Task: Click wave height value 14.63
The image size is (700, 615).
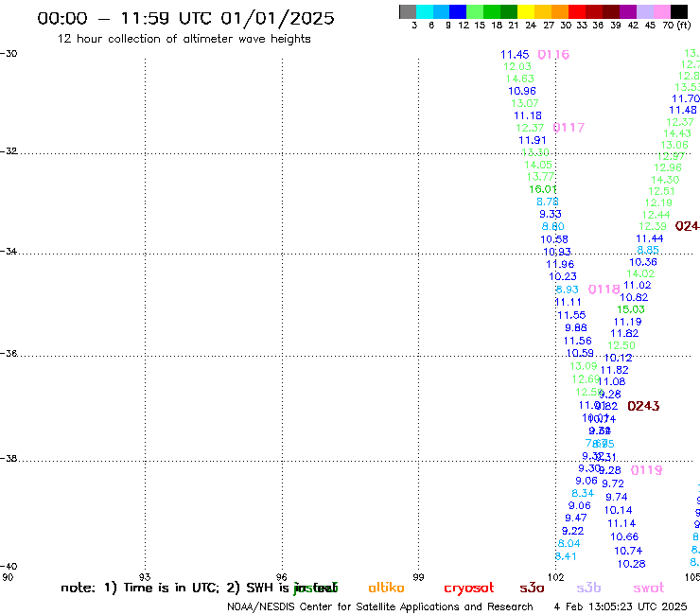Action: 520,79
